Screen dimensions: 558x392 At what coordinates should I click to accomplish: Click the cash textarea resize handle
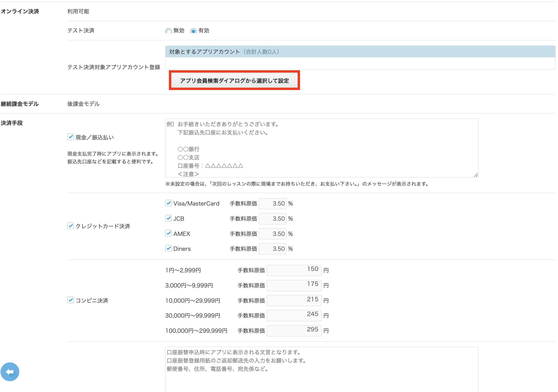point(476,175)
